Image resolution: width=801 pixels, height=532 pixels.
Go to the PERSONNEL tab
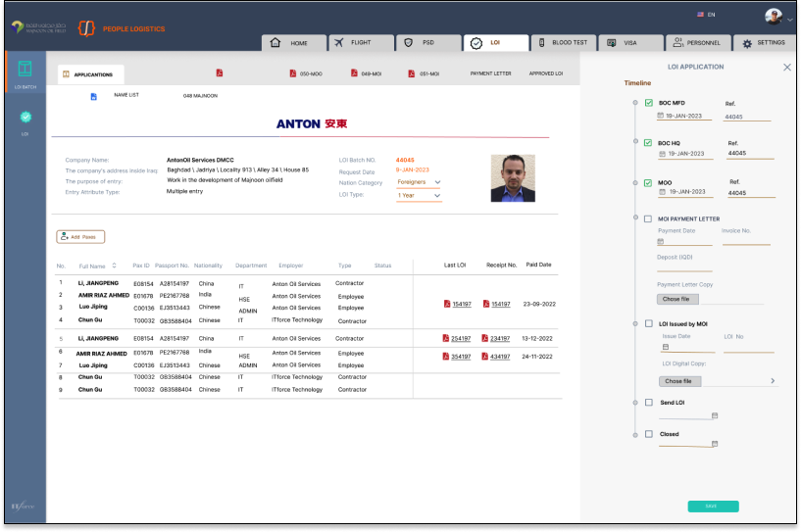(x=698, y=43)
